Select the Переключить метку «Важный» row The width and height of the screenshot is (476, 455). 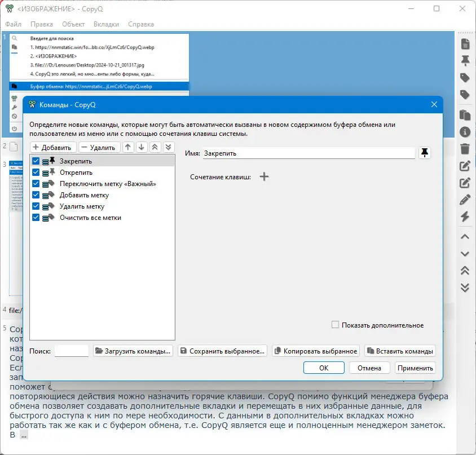(102, 184)
